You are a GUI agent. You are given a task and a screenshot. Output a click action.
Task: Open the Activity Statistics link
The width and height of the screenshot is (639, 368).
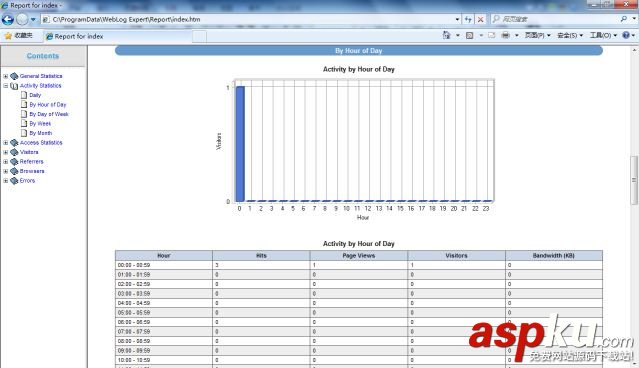click(x=41, y=86)
